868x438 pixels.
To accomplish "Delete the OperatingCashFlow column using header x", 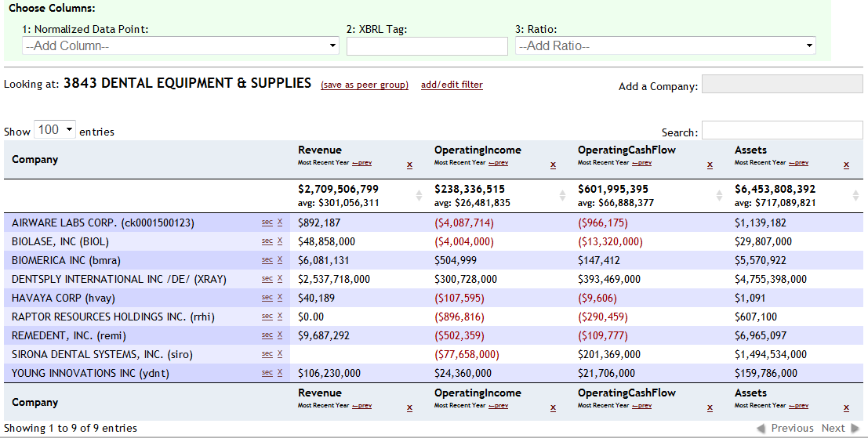I will click(x=710, y=165).
